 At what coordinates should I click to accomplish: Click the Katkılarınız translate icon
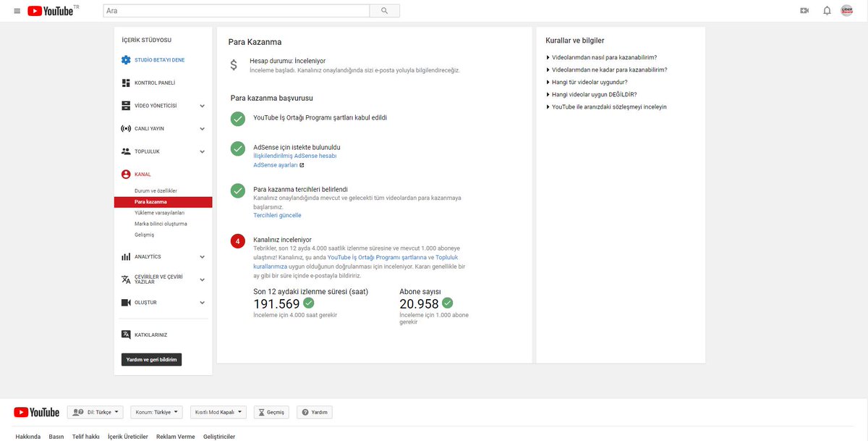(x=126, y=335)
